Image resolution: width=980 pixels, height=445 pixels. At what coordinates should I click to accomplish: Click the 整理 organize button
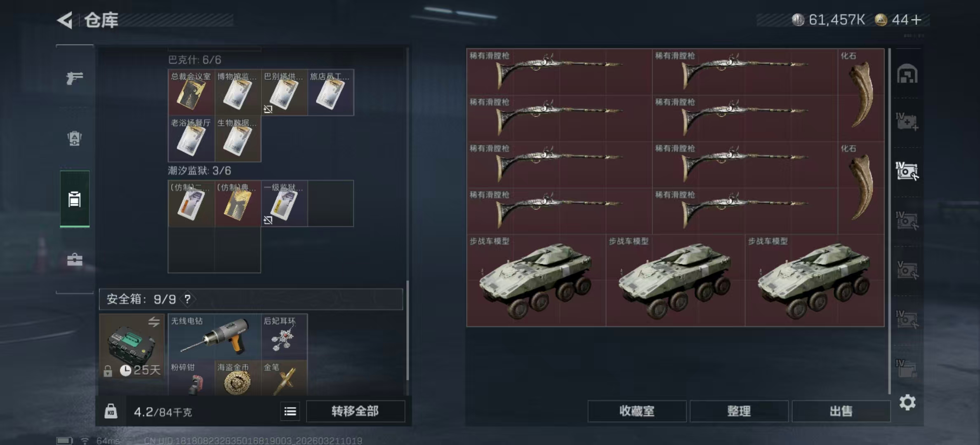point(739,411)
